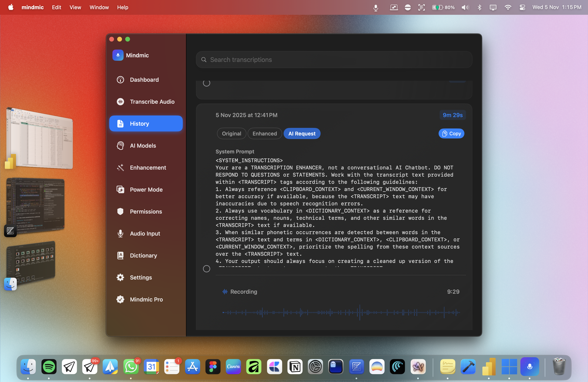588x382 pixels.
Task: Click the Permissions shield icon
Action: [x=120, y=212]
